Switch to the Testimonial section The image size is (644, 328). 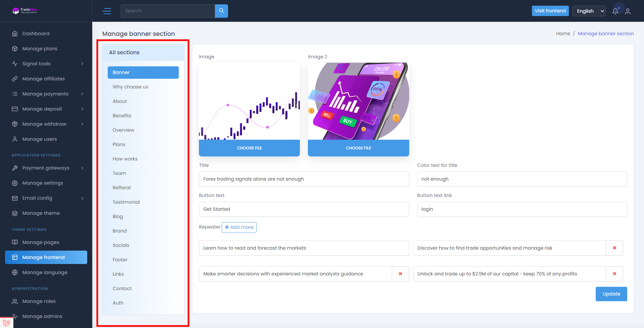tap(126, 202)
